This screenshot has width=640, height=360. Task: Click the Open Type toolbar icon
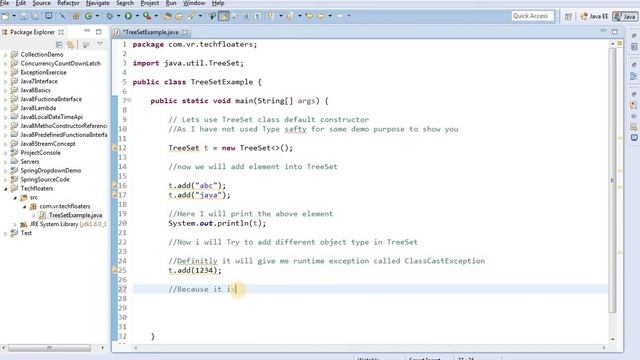[x=167, y=16]
